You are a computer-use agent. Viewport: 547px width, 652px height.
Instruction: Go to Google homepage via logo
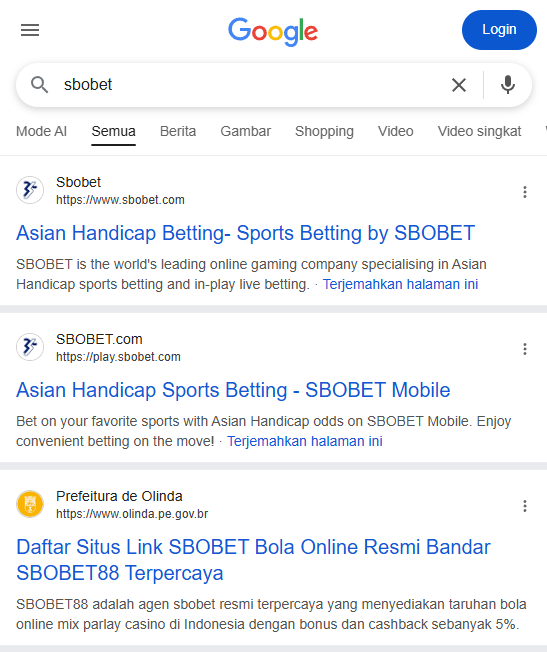coord(273,32)
